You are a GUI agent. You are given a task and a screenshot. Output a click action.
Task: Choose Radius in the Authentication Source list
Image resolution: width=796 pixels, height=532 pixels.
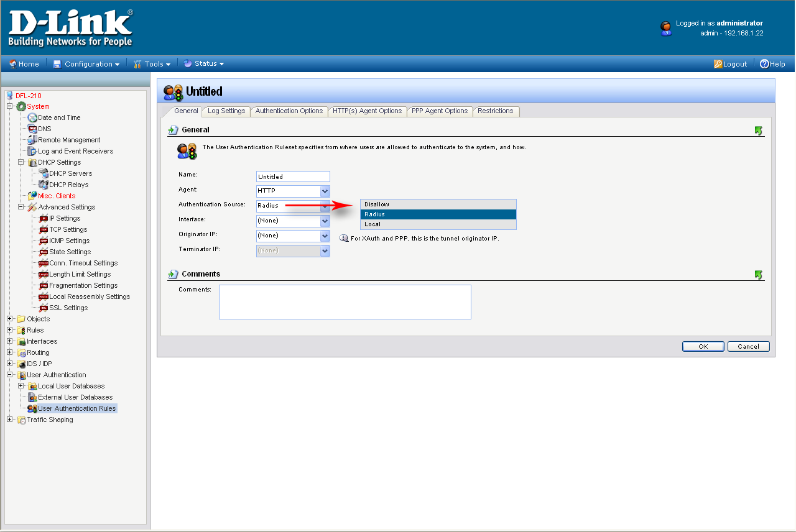click(438, 214)
